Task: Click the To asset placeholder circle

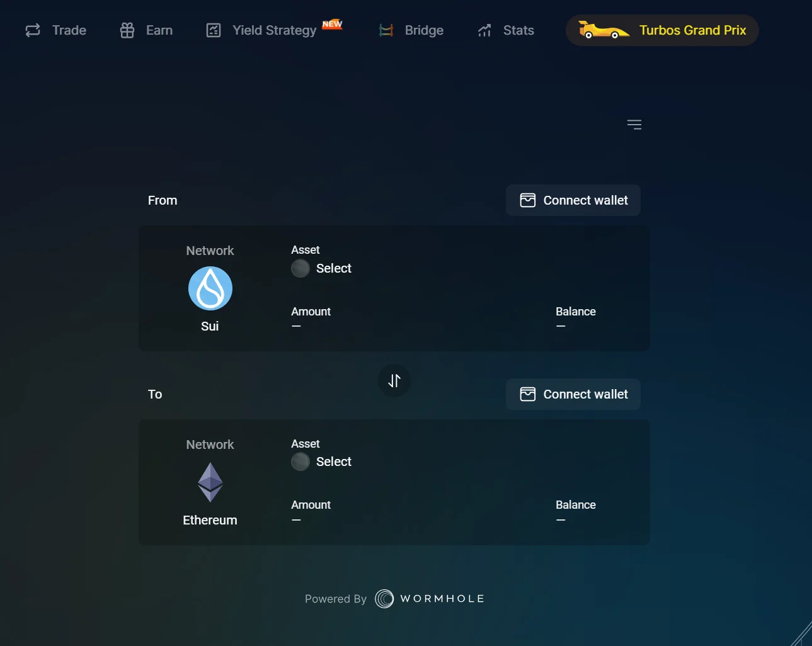Action: click(x=300, y=462)
